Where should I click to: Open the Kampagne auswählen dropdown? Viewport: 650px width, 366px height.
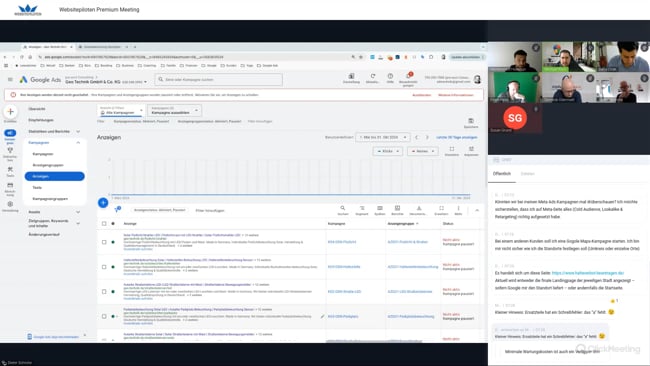point(175,111)
